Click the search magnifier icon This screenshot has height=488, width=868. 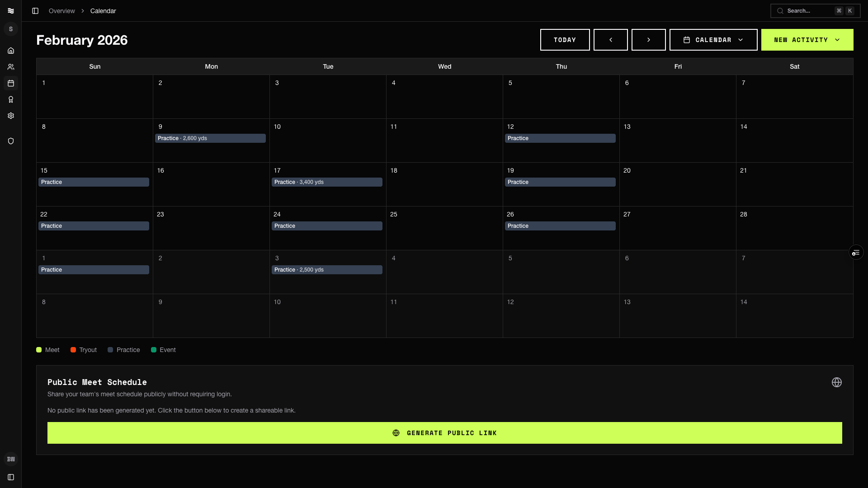[x=780, y=11]
